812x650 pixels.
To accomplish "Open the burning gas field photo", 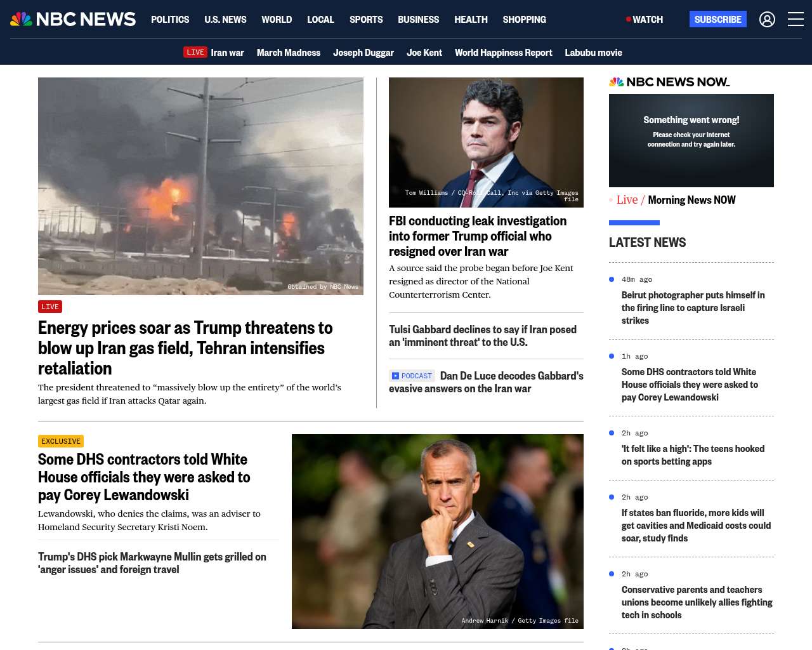I will tap(200, 186).
